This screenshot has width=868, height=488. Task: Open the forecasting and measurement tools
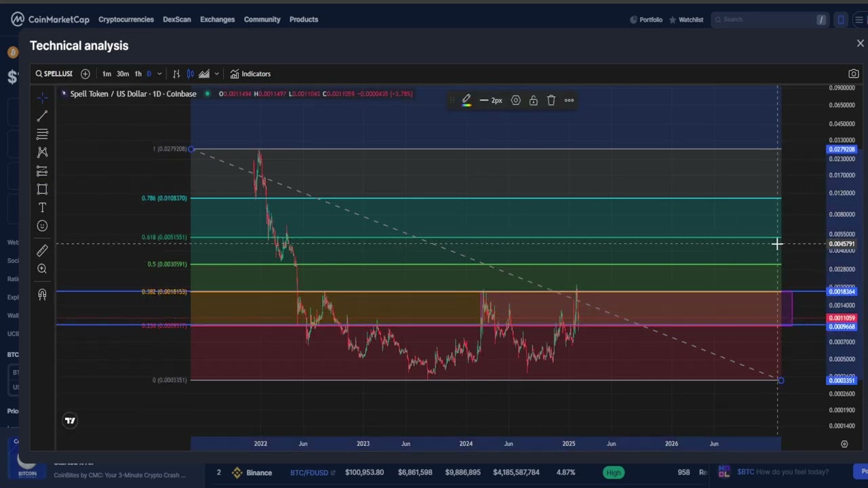click(42, 171)
